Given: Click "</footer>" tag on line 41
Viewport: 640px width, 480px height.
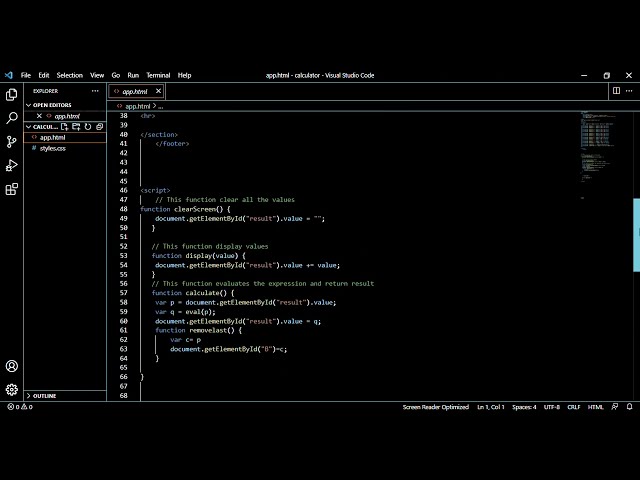Looking at the screenshot, I should click(172, 144).
